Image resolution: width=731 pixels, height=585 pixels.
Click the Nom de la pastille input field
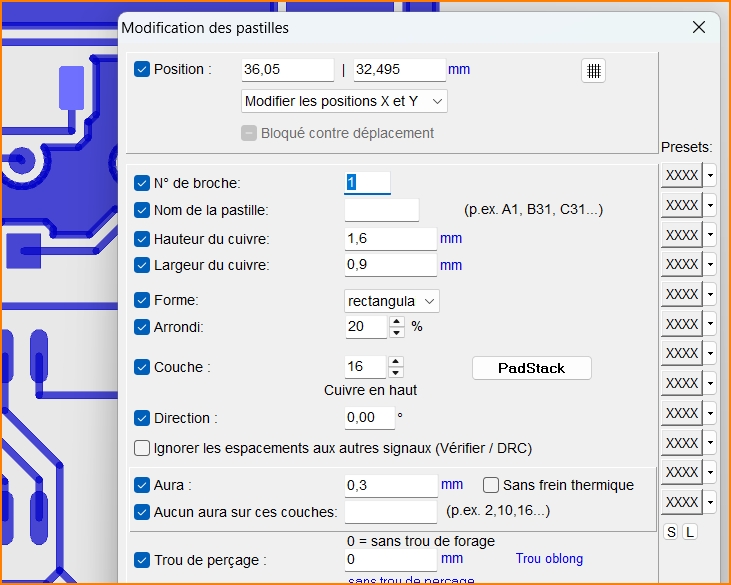point(381,210)
